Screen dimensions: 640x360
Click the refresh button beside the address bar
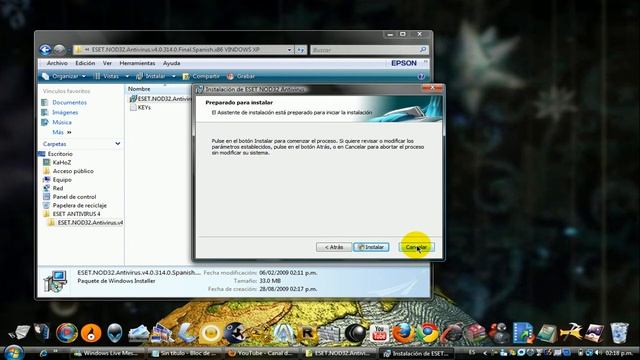(301, 50)
